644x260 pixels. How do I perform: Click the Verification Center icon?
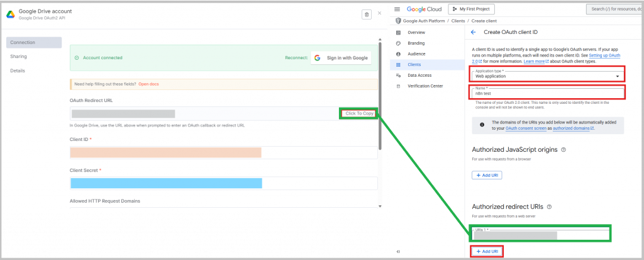[398, 86]
